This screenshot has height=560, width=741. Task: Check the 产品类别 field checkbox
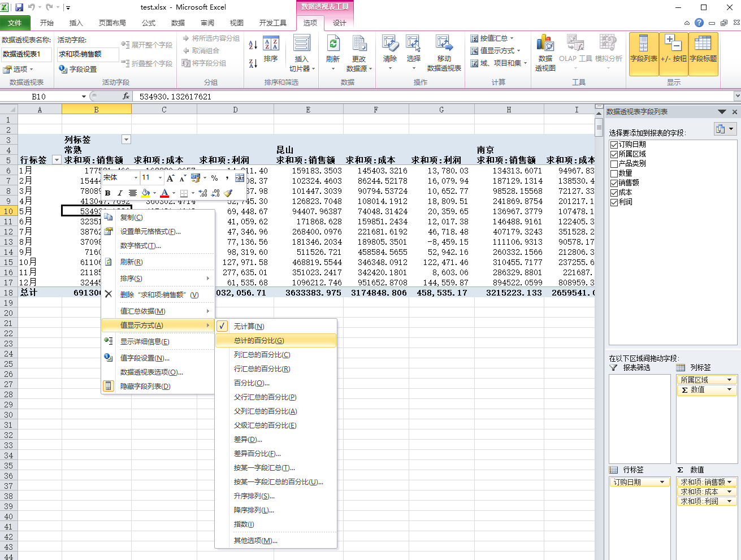click(x=614, y=164)
